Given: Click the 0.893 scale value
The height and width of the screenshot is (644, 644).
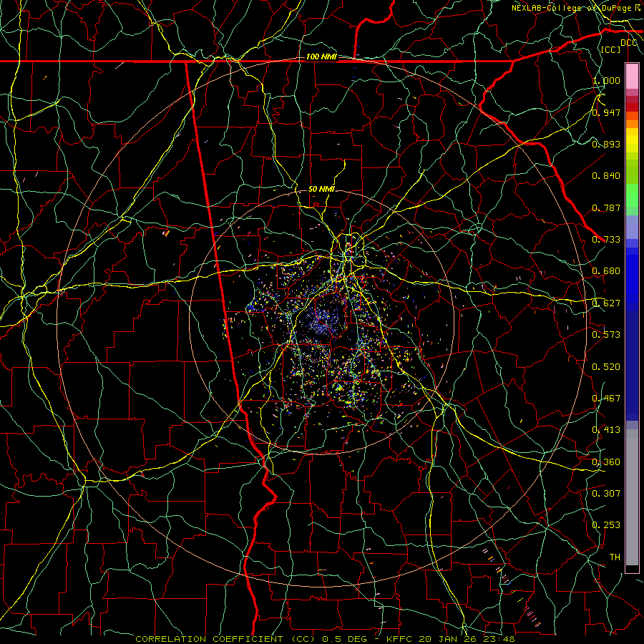Looking at the screenshot, I should click(606, 144).
